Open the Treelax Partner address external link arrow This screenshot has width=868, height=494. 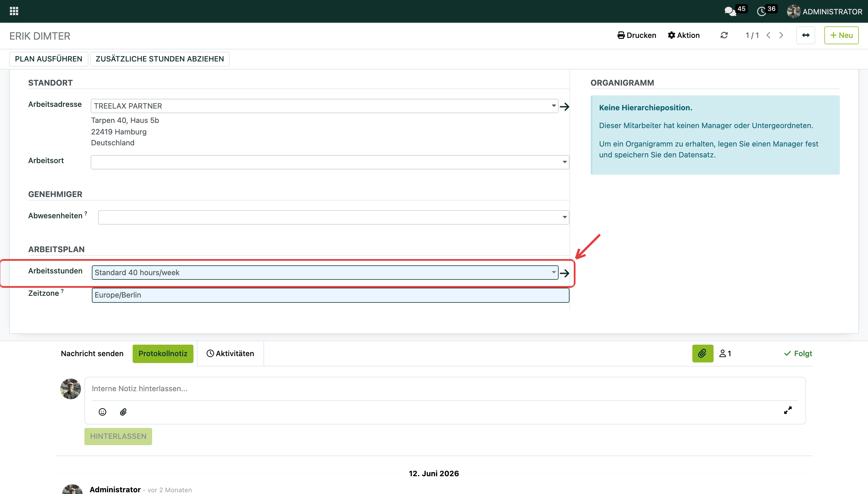pos(565,107)
